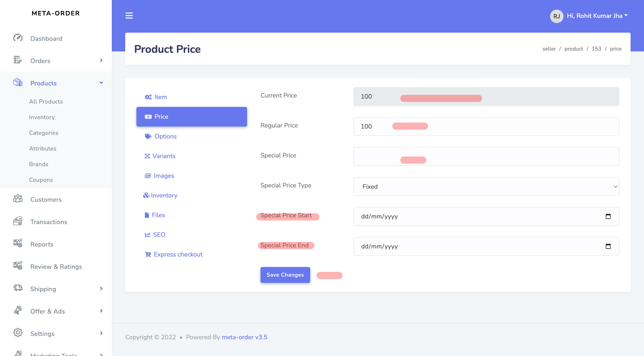
Task: Click the Reports chart icon
Action: [18, 244]
